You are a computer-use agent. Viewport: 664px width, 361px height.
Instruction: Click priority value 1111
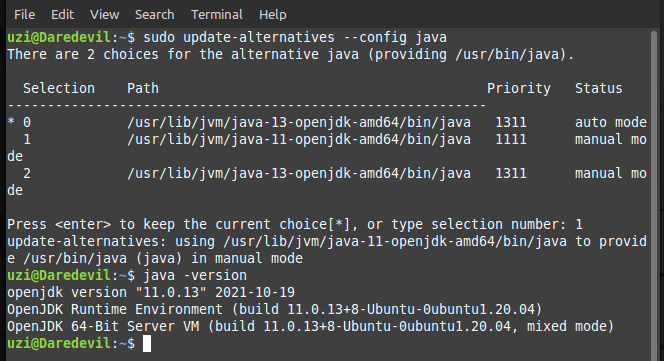coord(511,139)
